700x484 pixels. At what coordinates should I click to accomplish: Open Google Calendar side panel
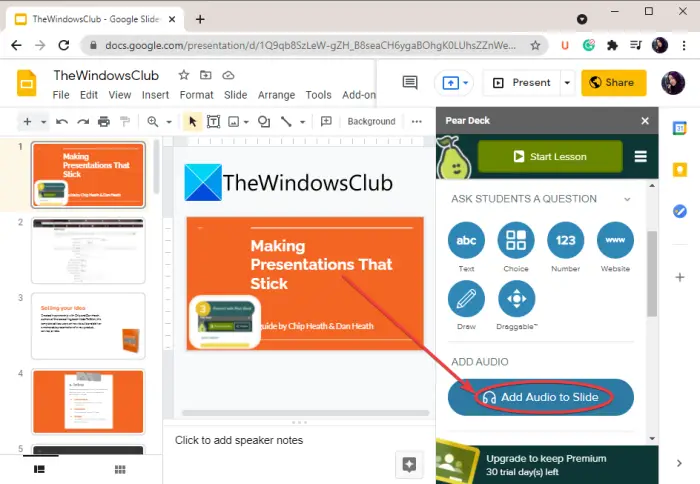pyautogui.click(x=679, y=129)
